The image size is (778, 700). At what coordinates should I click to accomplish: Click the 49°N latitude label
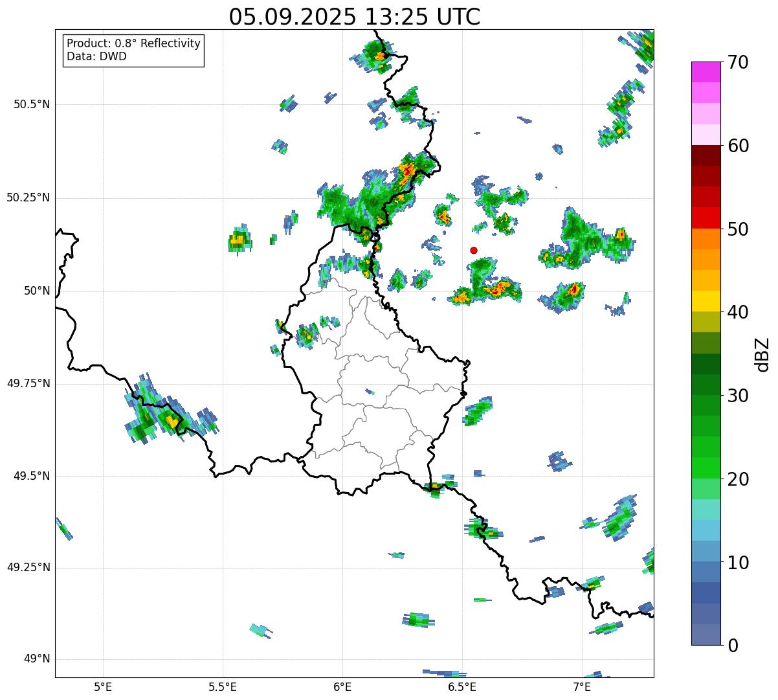[x=37, y=659]
